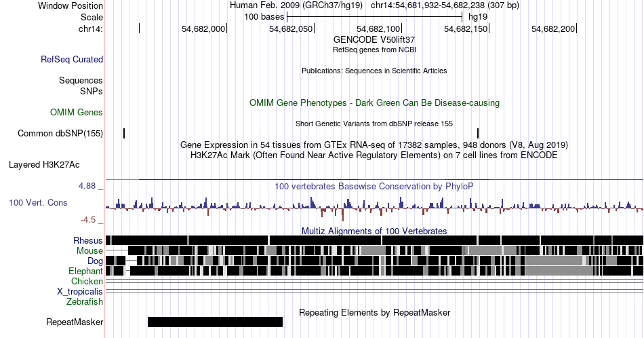Click the Layered H3K27Ac track label
This screenshot has height=338, width=644.
click(x=44, y=164)
